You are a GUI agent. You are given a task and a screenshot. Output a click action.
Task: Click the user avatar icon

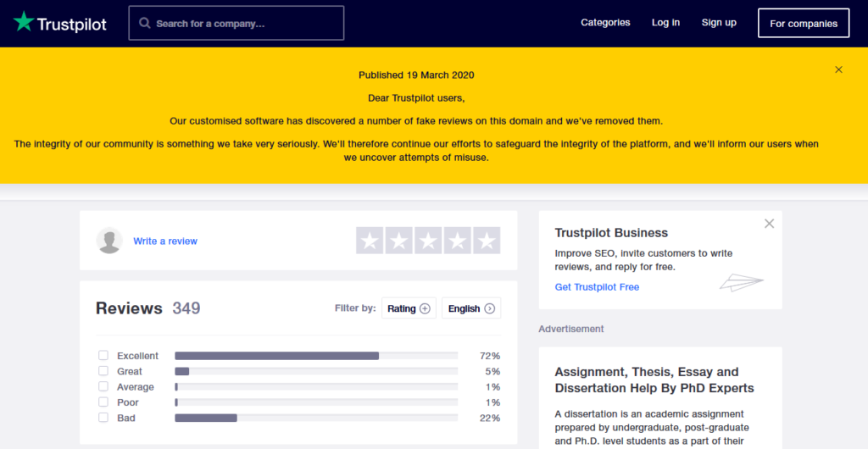(109, 241)
